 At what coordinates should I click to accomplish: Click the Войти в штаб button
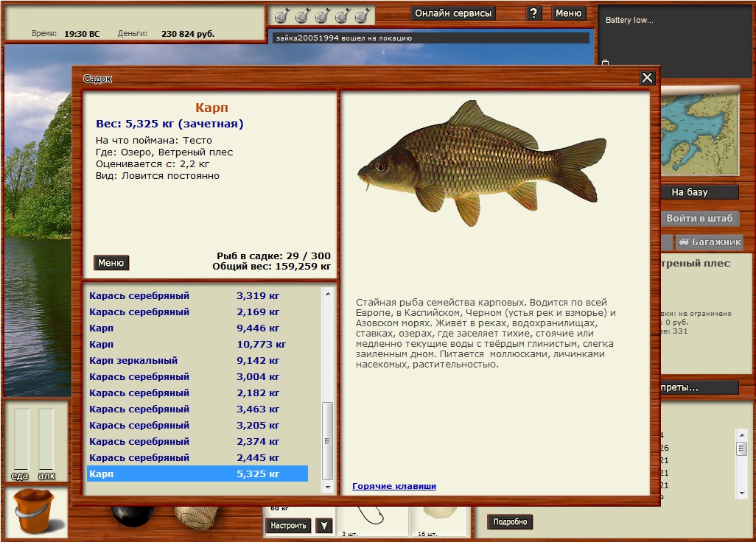[x=699, y=218]
